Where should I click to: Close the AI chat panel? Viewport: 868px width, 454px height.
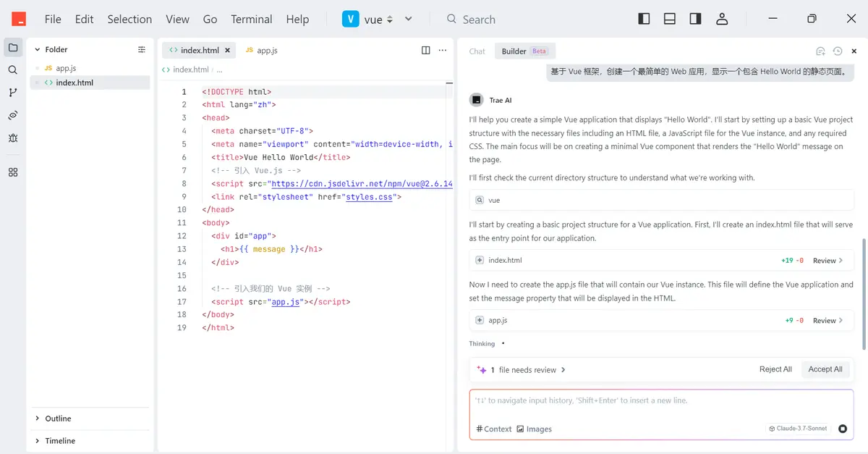pyautogui.click(x=854, y=51)
